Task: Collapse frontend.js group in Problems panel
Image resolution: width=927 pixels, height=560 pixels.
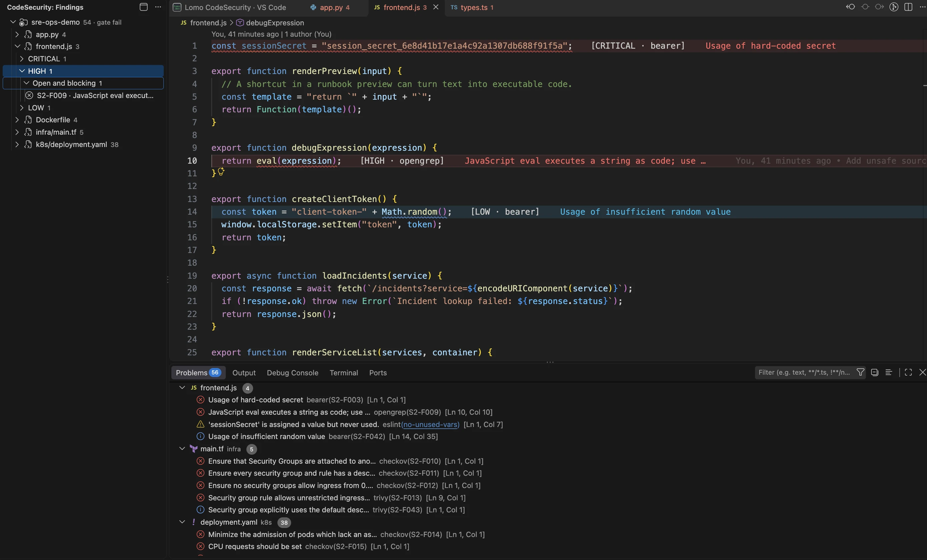Action: 182,387
